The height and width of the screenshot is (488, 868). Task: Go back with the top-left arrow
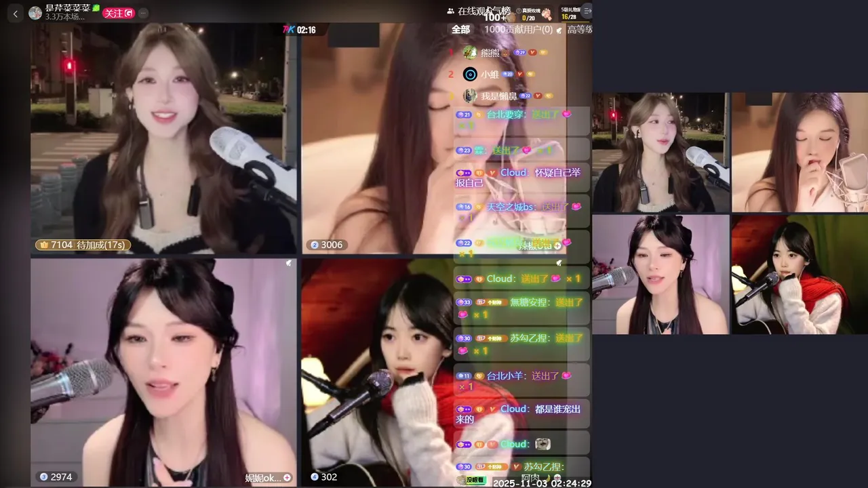pyautogui.click(x=16, y=13)
